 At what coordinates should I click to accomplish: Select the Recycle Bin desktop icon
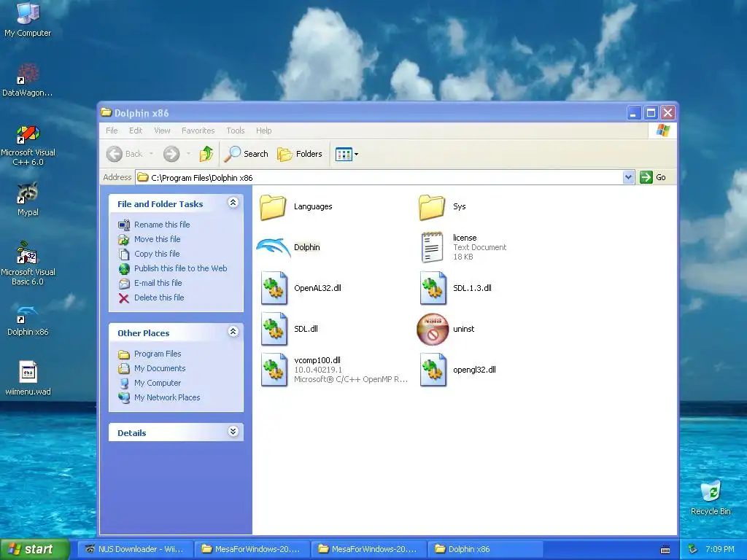(x=711, y=498)
